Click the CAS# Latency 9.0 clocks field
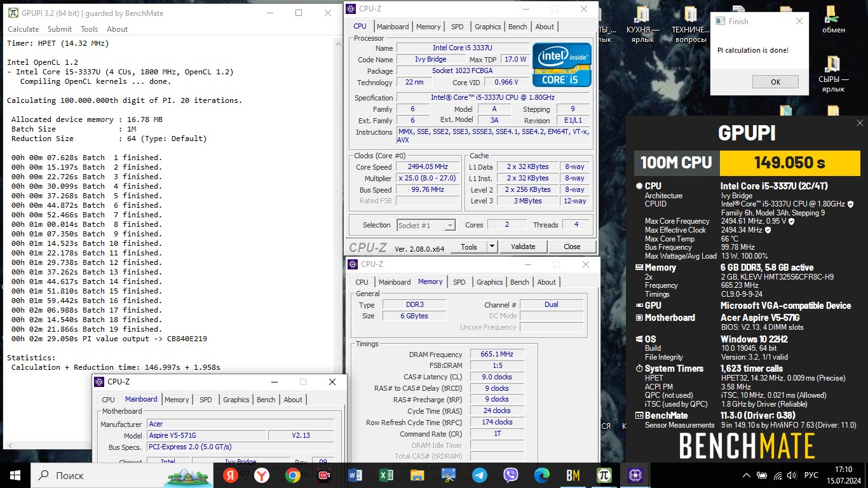Screen dimensions: 868x488 tap(497, 377)
